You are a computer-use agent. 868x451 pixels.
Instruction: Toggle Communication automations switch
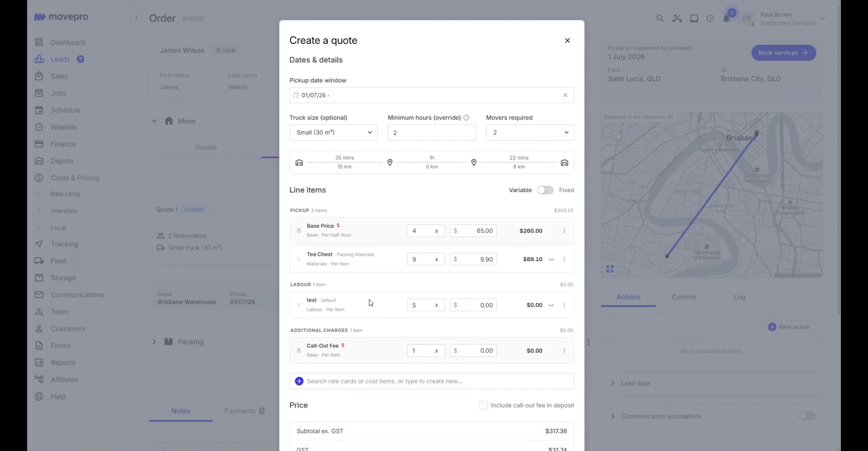pyautogui.click(x=807, y=416)
